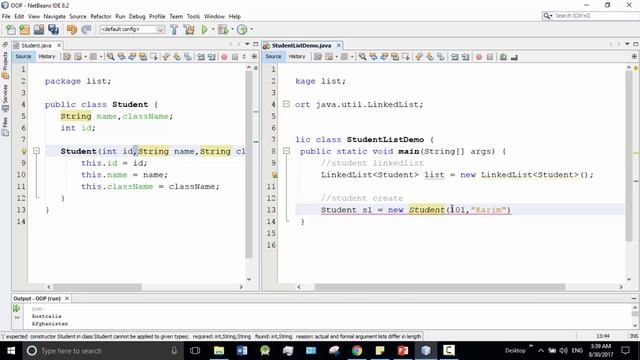Open the File menu
This screenshot has height=360, width=640.
click(6, 16)
